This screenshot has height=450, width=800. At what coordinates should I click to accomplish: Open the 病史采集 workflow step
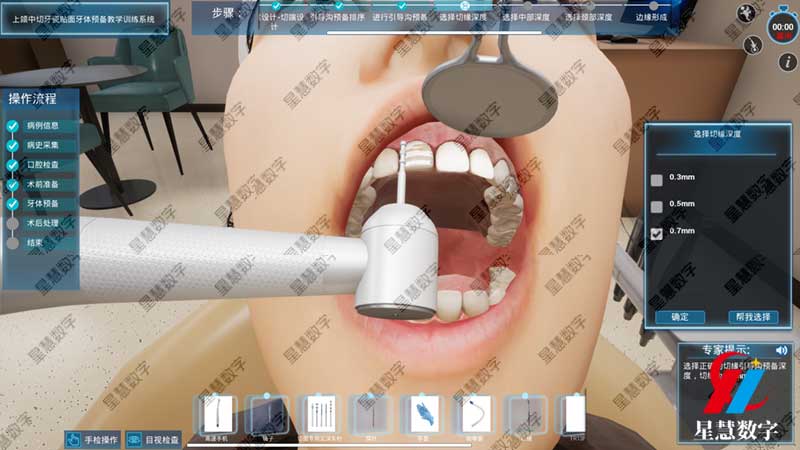(43, 145)
